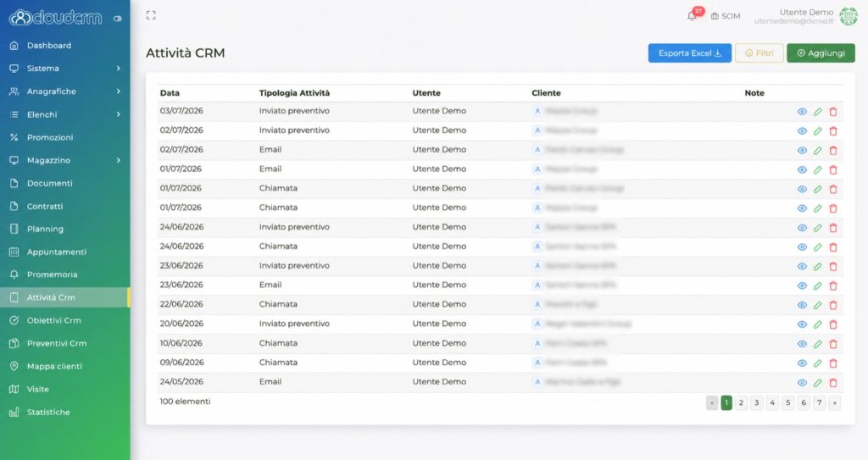
Task: Open Statistiche in sidebar
Action: 64,413
